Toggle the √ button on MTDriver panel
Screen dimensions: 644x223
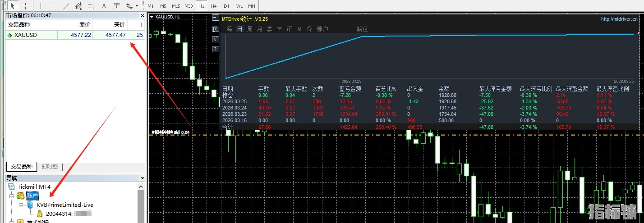coord(215,39)
